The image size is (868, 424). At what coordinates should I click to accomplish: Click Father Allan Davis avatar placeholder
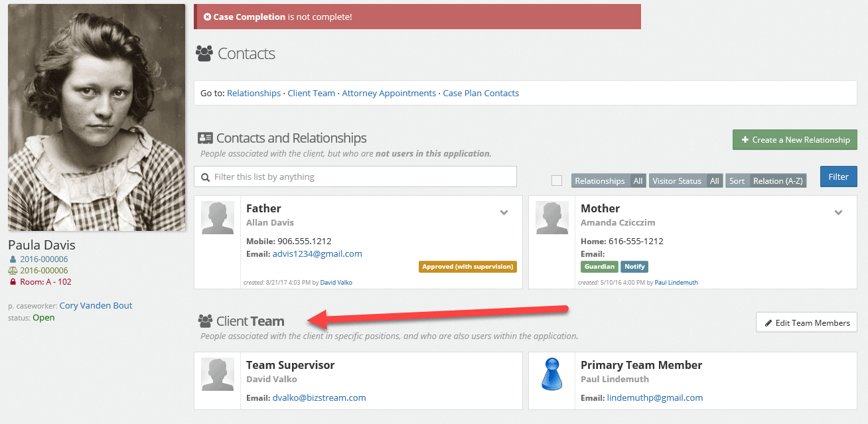[218, 218]
